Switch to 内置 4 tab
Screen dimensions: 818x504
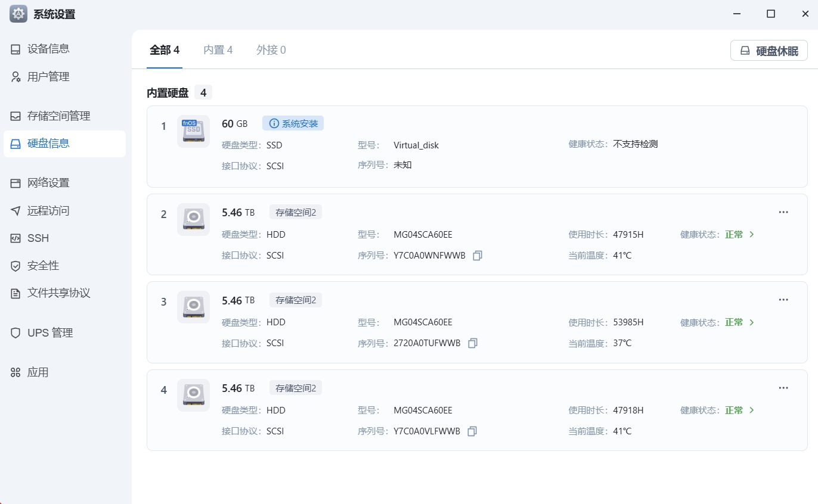[218, 50]
